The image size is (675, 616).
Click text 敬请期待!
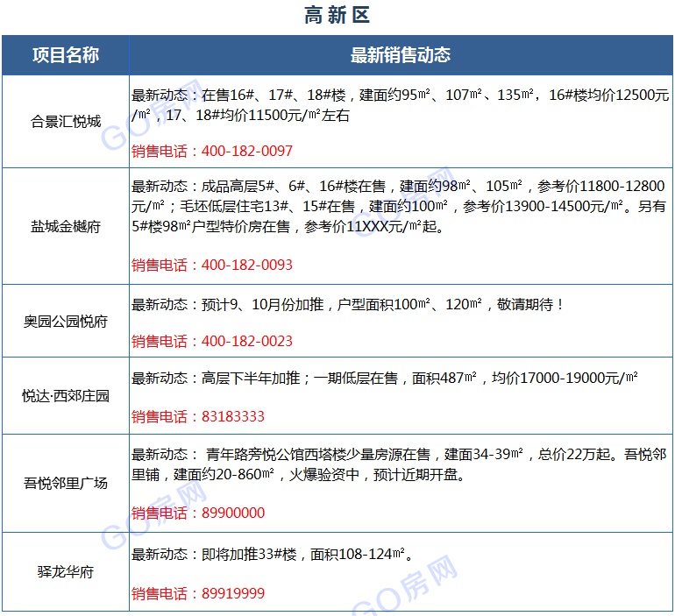pos(530,305)
